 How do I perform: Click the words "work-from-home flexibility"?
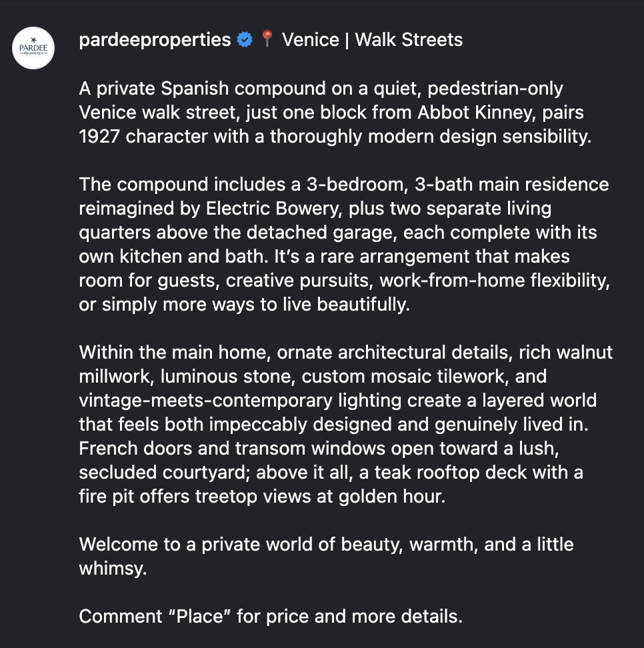click(495, 280)
